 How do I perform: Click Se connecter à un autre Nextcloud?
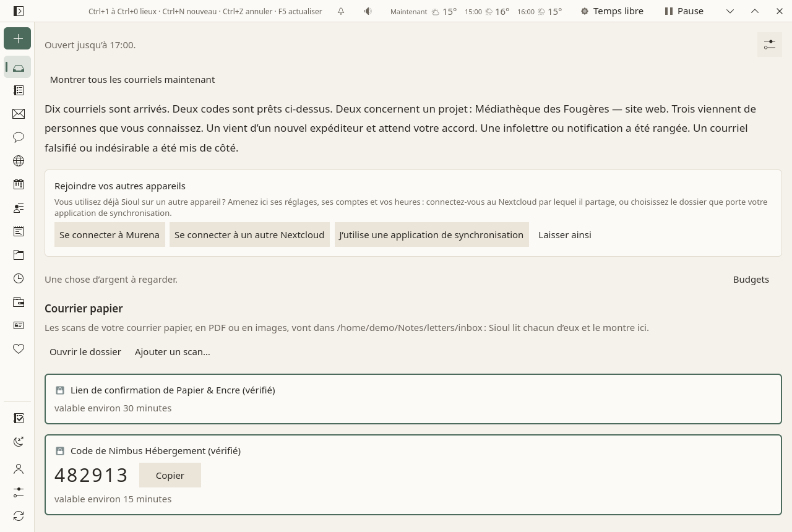click(249, 234)
